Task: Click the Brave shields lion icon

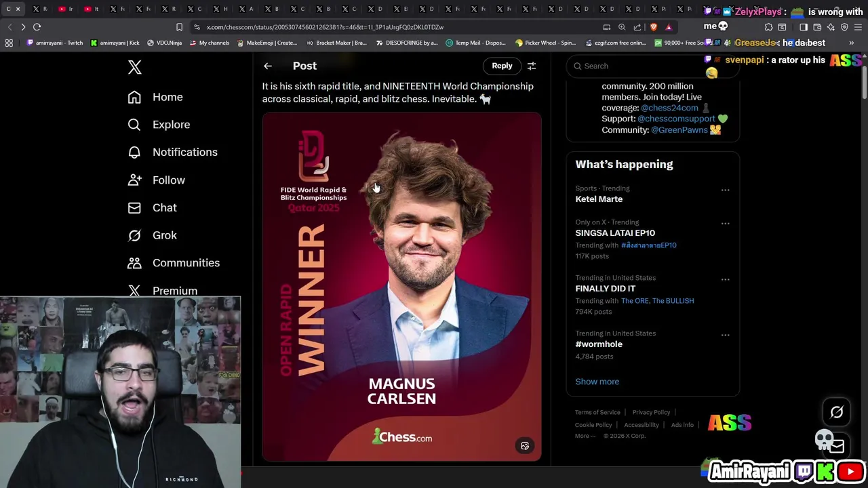Action: (x=653, y=27)
